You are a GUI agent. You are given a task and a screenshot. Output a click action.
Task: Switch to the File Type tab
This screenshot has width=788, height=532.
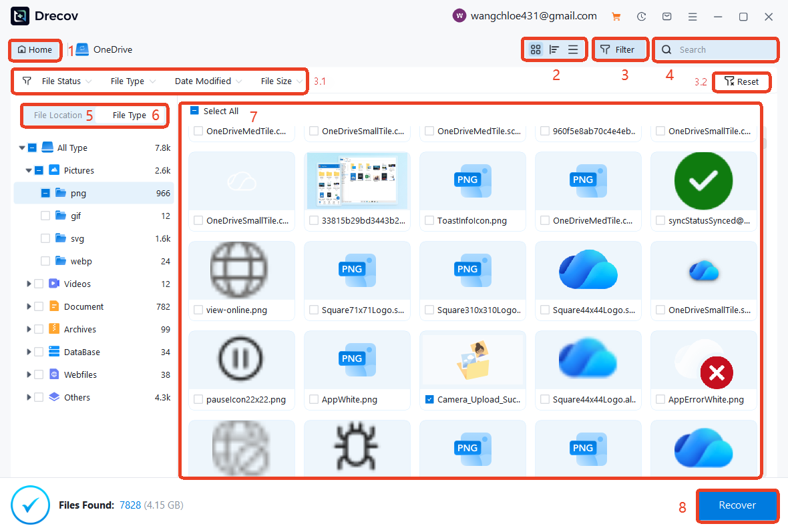click(x=129, y=115)
